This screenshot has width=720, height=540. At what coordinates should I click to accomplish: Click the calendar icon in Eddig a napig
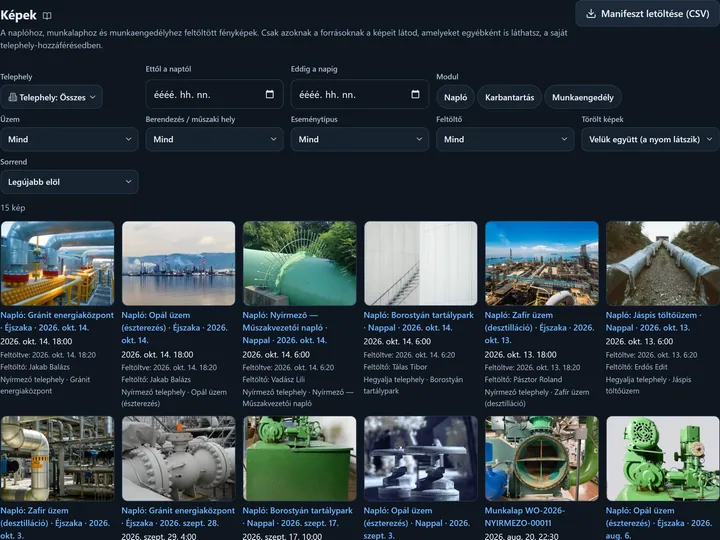click(415, 94)
